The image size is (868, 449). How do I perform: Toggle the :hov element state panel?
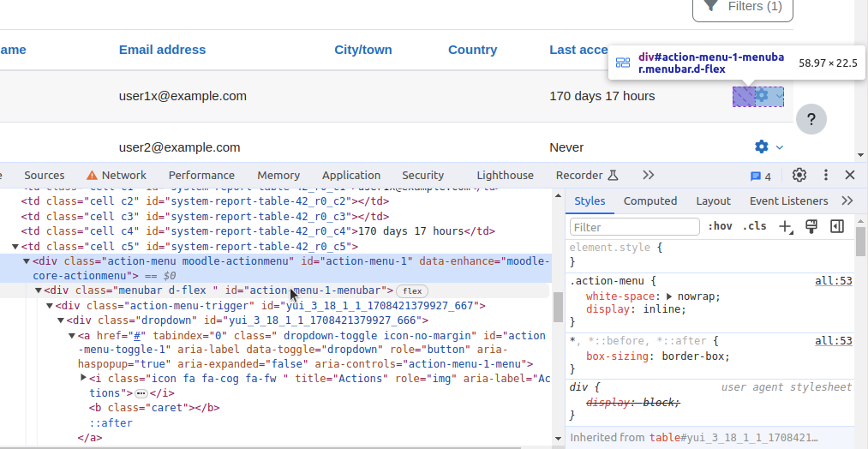point(720,226)
